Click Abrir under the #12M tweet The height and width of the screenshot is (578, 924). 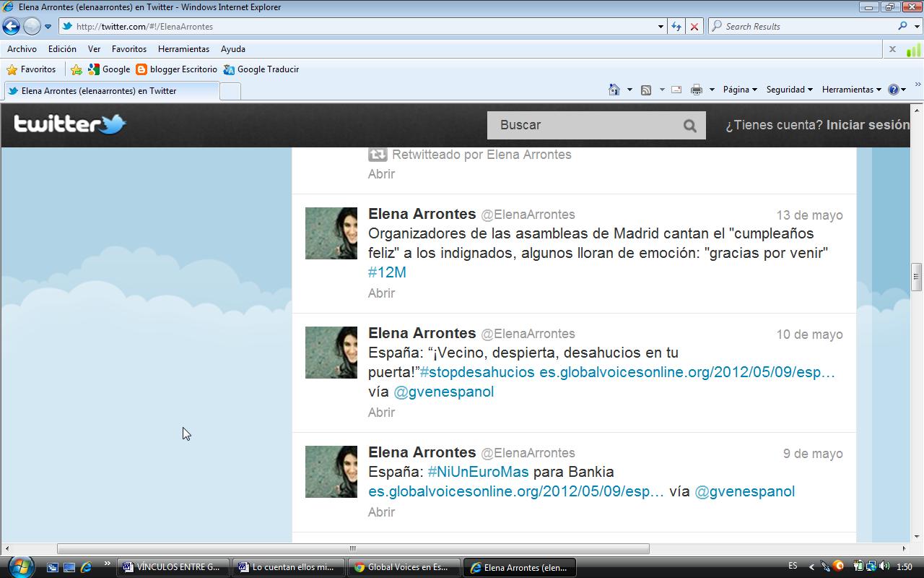click(x=381, y=293)
